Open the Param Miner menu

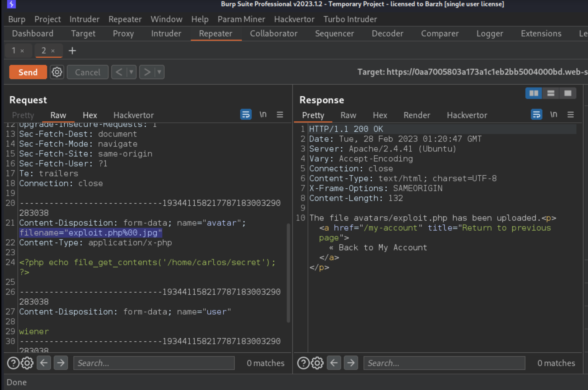coord(241,19)
